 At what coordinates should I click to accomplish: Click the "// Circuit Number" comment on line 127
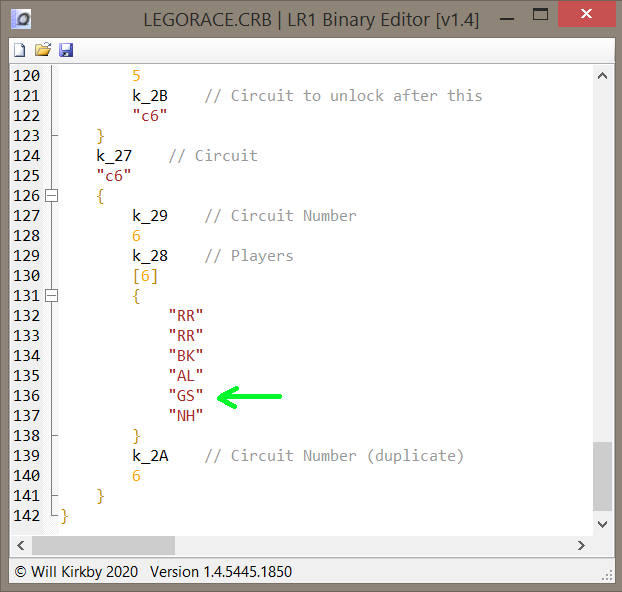pos(280,216)
